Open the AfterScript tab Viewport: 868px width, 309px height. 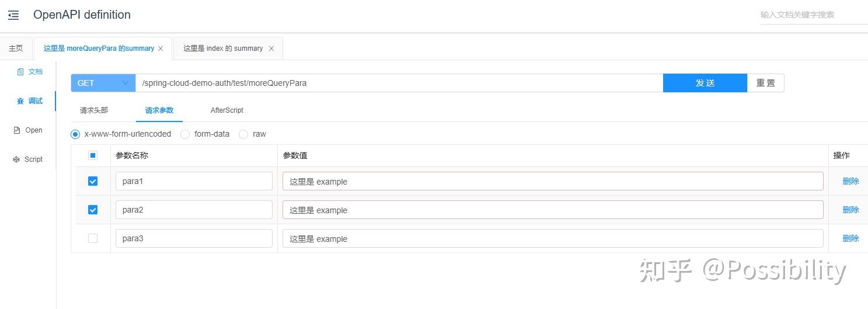[x=227, y=110]
